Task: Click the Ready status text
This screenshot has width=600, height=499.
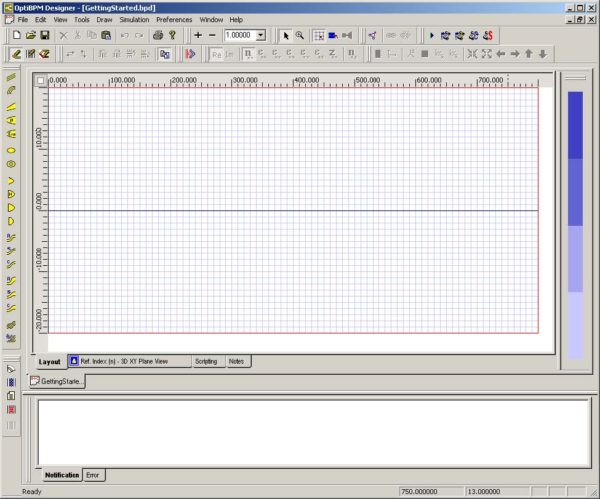Action: coord(32,491)
